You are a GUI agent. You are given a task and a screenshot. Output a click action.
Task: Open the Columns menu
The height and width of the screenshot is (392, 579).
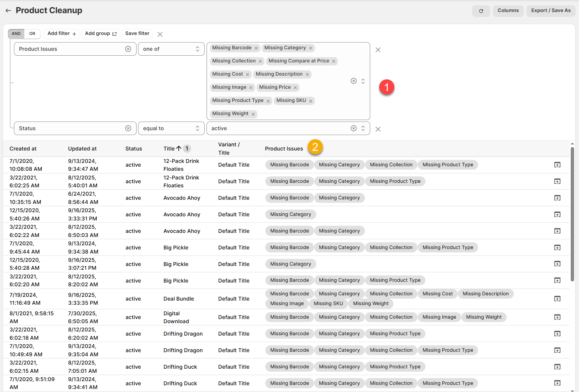pyautogui.click(x=508, y=11)
